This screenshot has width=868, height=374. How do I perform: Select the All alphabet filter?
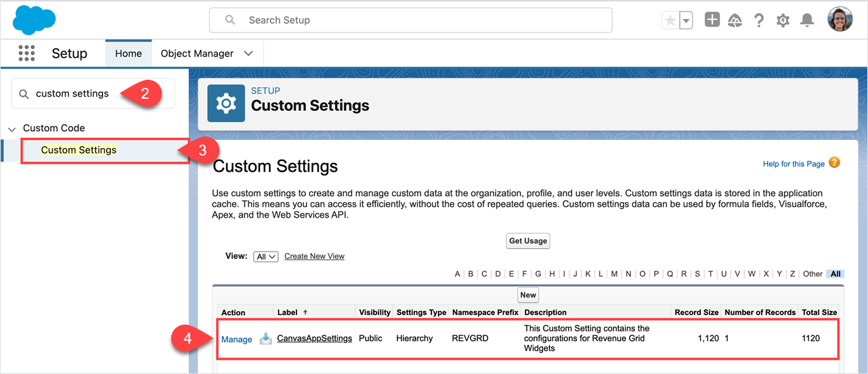pos(836,274)
